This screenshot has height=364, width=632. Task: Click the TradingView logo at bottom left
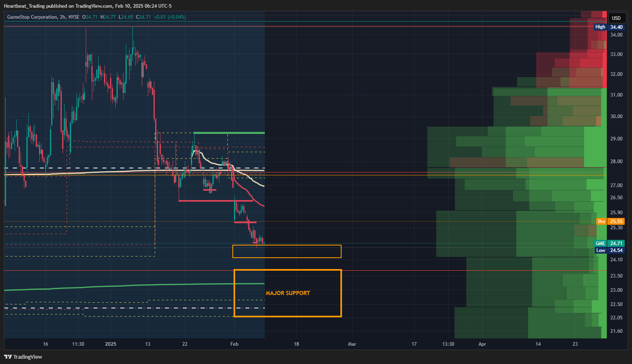(23, 357)
